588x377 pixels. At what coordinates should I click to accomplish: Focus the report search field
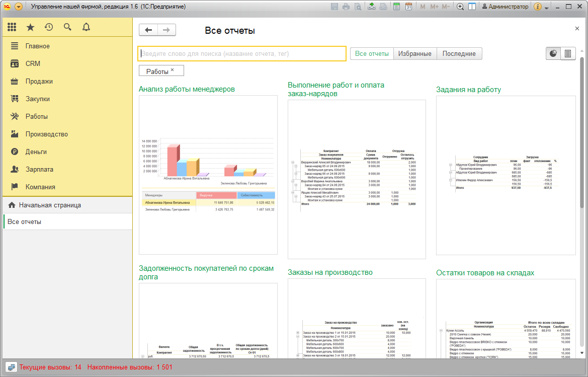(242, 54)
